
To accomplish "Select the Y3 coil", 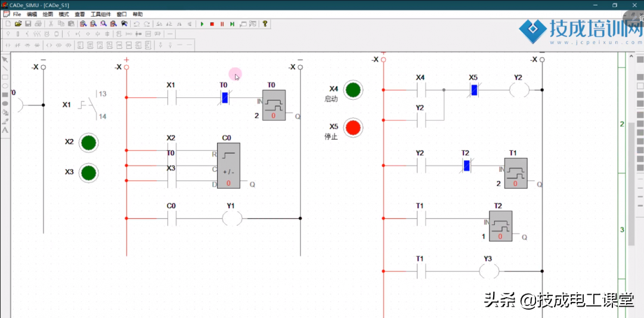I will 489,271.
